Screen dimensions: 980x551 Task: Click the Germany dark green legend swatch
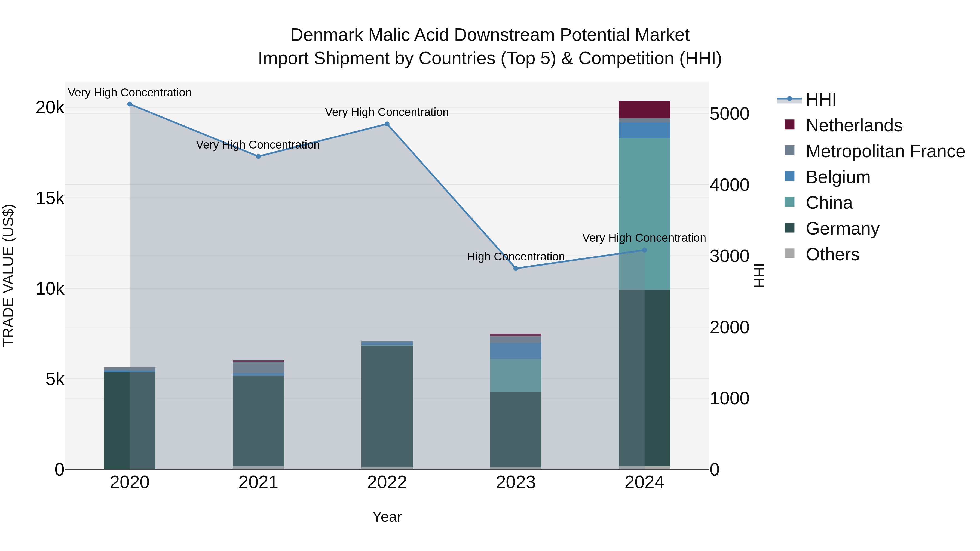pyautogui.click(x=790, y=228)
